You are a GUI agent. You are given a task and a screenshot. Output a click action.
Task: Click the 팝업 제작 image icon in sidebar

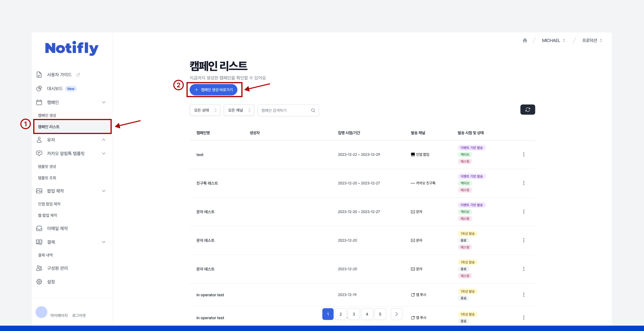(x=39, y=191)
